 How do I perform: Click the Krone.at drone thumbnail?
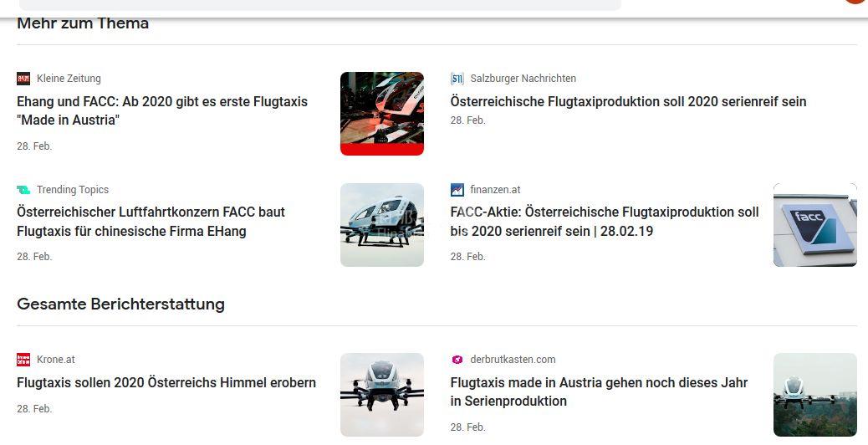[381, 395]
